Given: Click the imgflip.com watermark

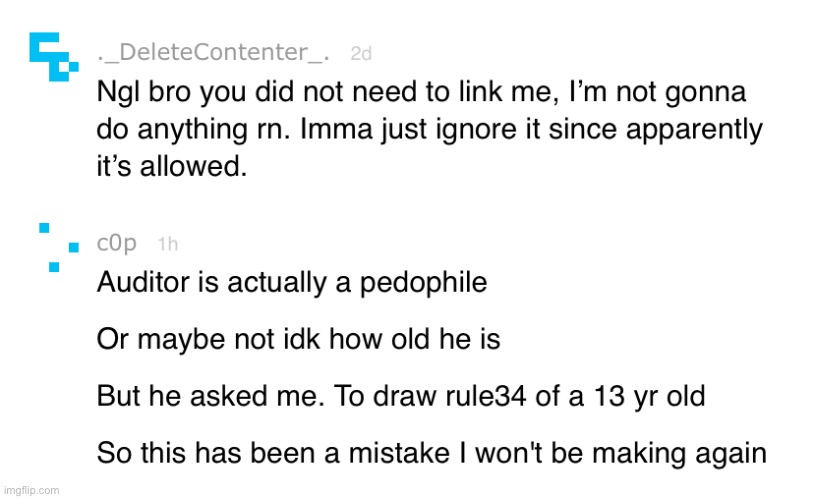Looking at the screenshot, I should coord(32,490).
